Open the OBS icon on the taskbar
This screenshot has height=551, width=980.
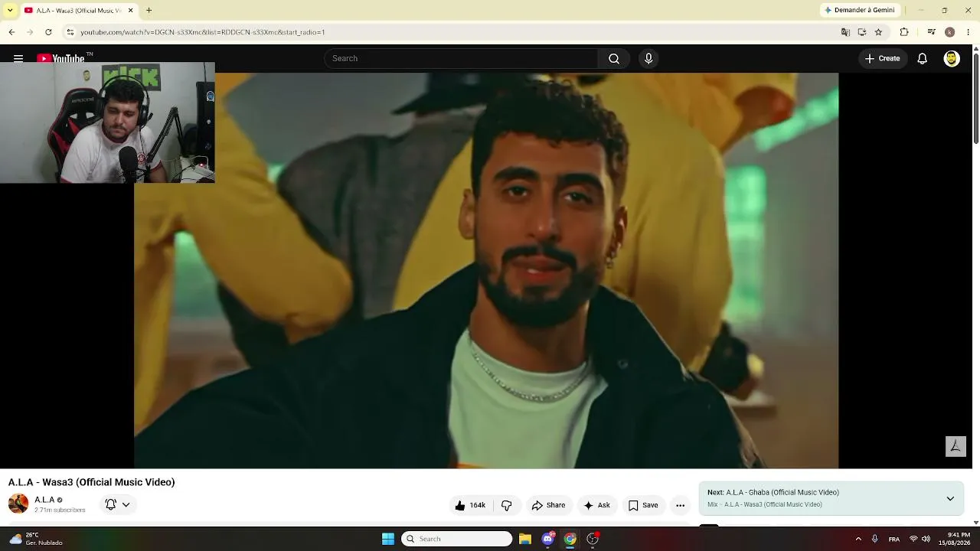pos(593,539)
